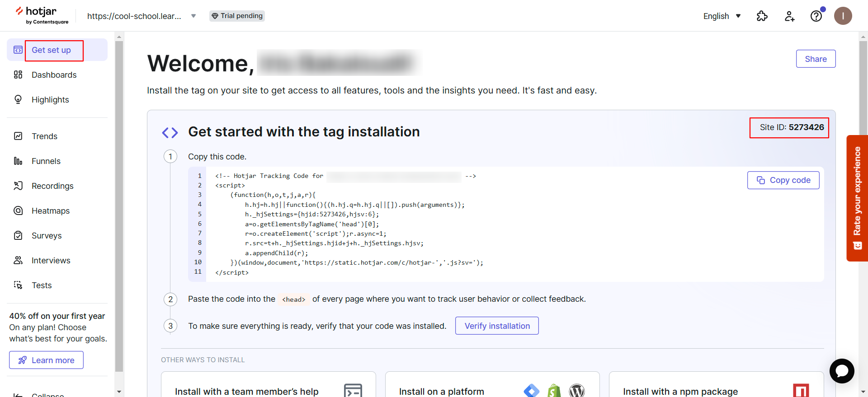
Task: Open the chat support bubble
Action: [842, 371]
